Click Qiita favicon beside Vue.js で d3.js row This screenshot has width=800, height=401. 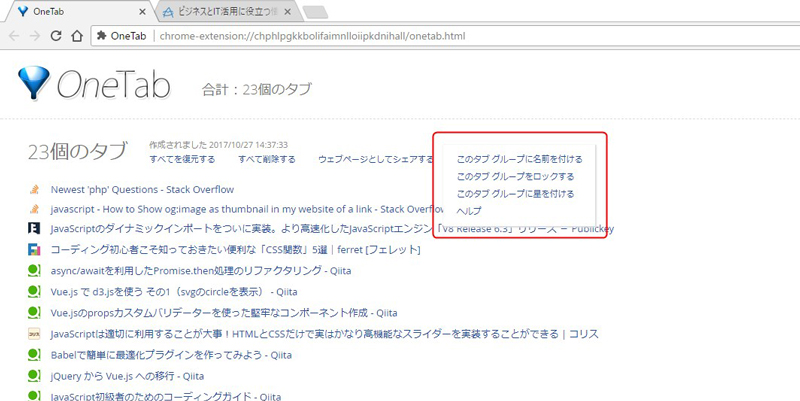[34, 291]
